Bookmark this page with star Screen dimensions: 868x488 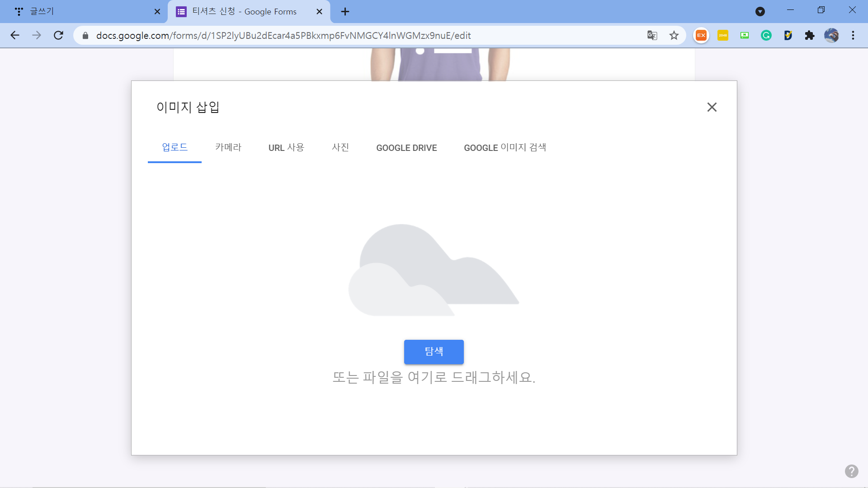click(674, 35)
